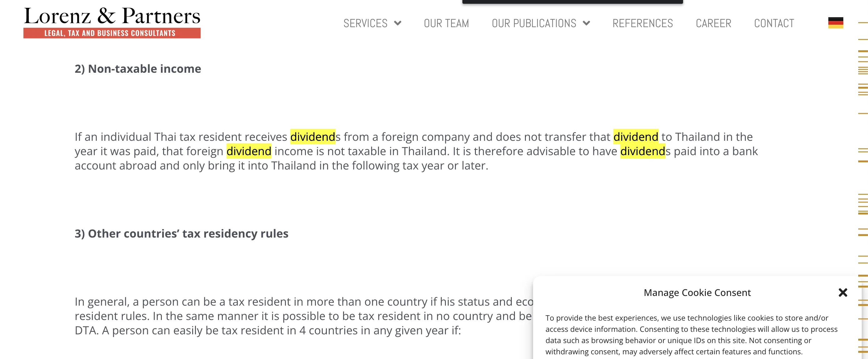Click the first highlighted 'dividend' search match
The height and width of the screenshot is (359, 868).
[313, 137]
